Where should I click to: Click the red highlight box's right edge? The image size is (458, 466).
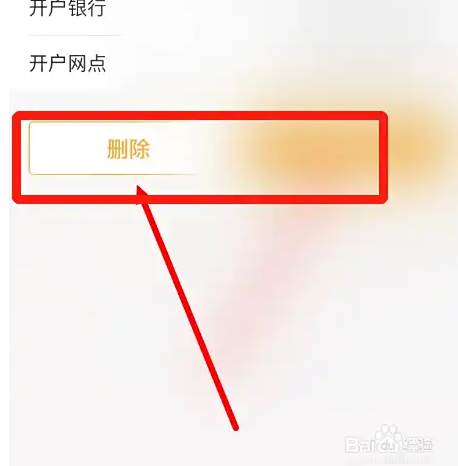383,157
